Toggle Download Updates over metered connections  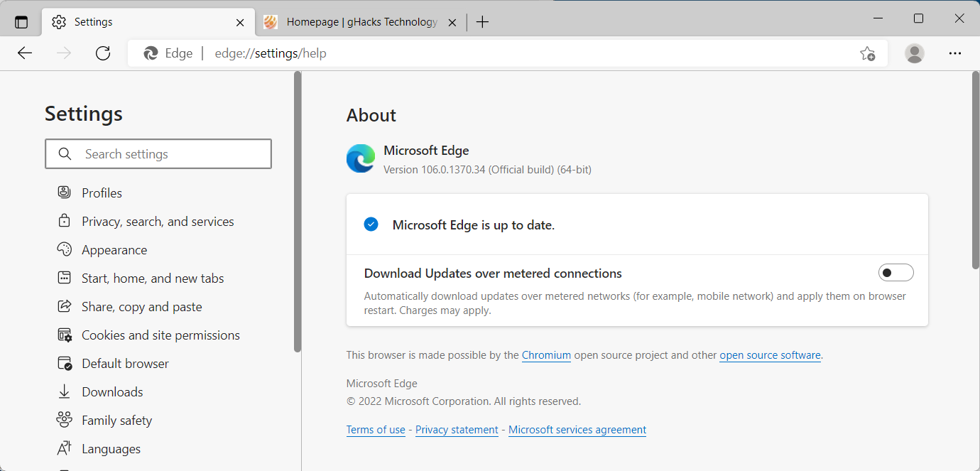tap(895, 272)
